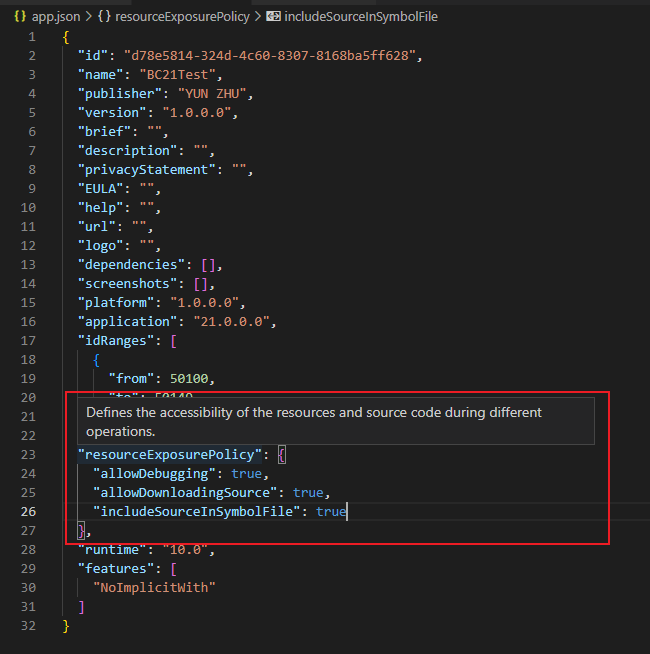Click the "logo" key on line 12

click(x=101, y=246)
